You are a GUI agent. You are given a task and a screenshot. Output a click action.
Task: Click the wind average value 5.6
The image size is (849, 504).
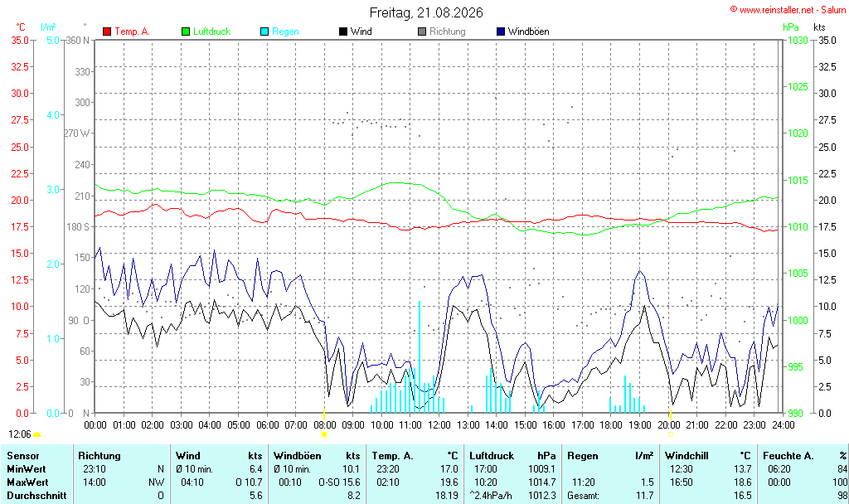point(255,496)
